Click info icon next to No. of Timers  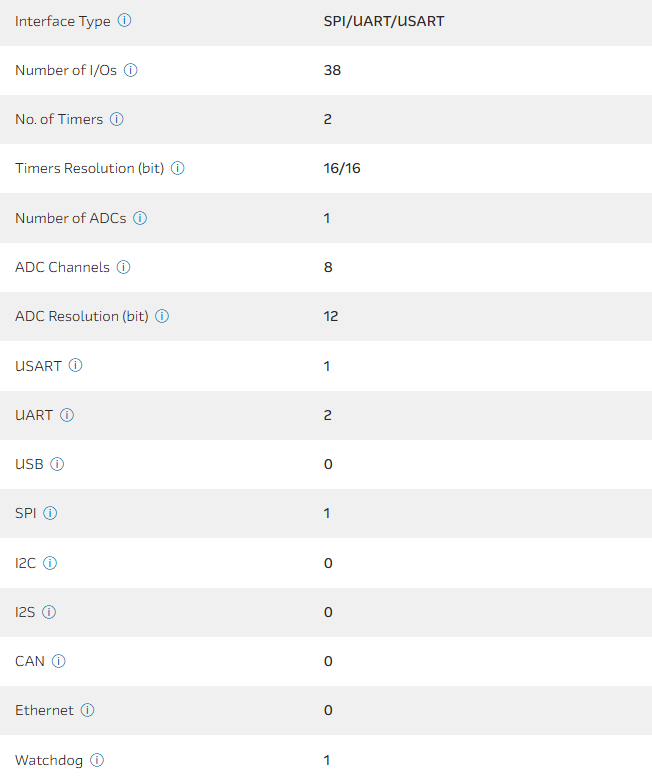[x=116, y=119]
